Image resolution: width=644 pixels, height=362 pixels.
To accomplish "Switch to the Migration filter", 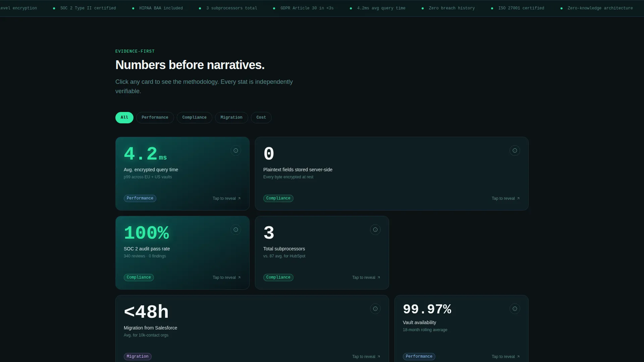I will click(x=231, y=118).
